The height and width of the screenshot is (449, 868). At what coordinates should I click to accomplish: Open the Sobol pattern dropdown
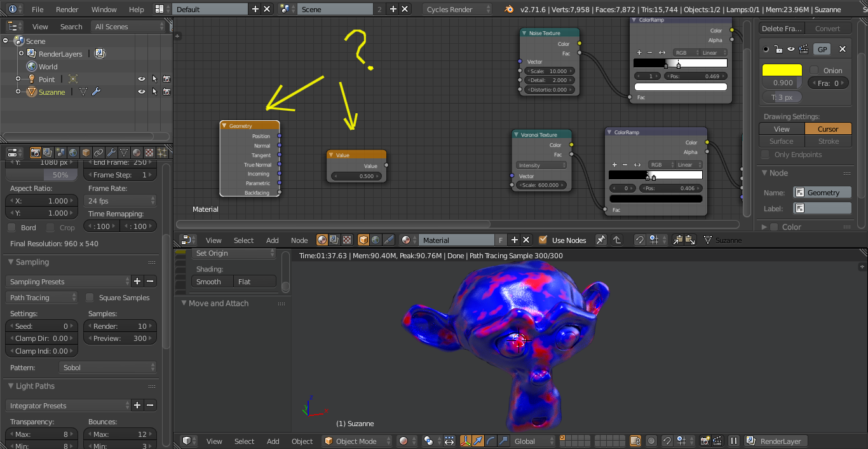coord(108,368)
